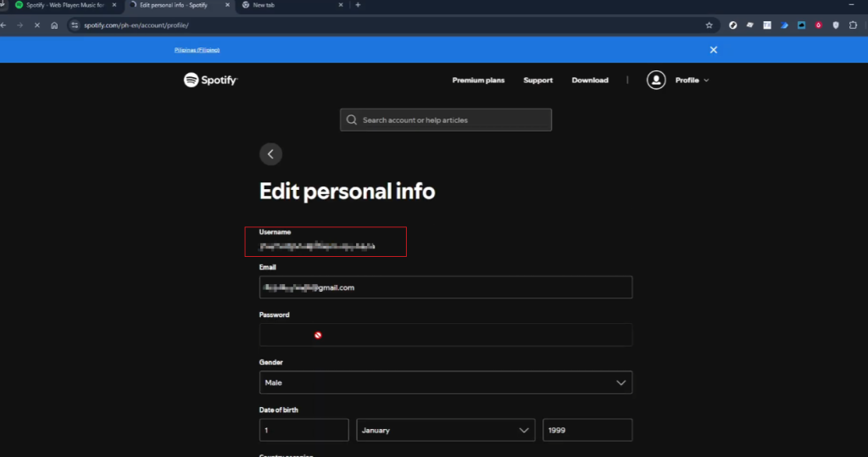Screen dimensions: 868x457
Task: Edit the birth year field showing 1999
Action: [x=587, y=431]
